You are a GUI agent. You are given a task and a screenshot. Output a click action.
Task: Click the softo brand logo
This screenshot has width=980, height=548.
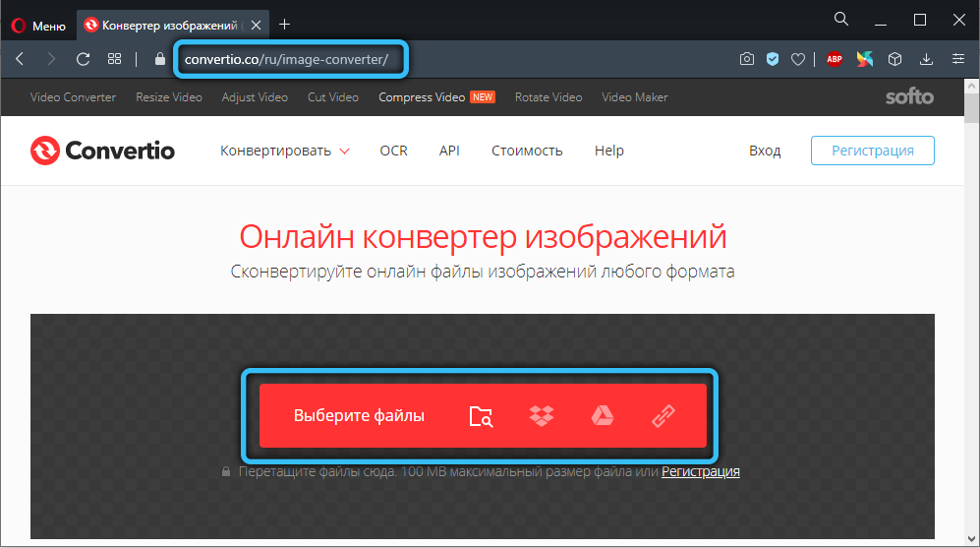tap(909, 96)
